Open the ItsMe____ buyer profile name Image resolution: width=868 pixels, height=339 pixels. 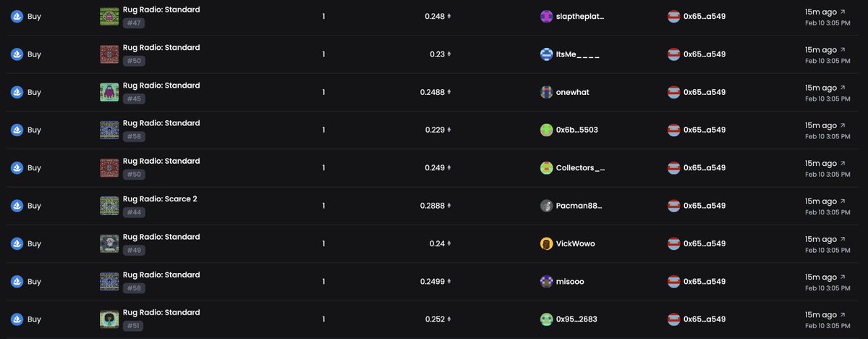click(578, 54)
